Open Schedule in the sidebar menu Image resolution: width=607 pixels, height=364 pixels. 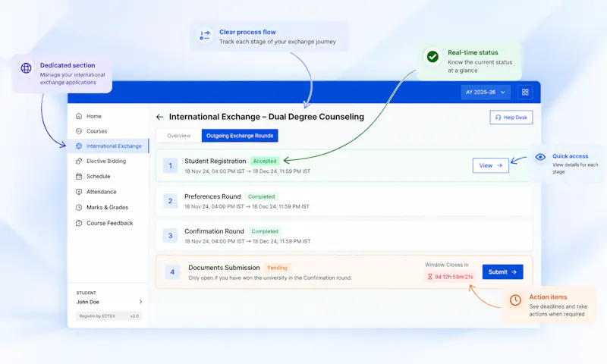(x=109, y=177)
